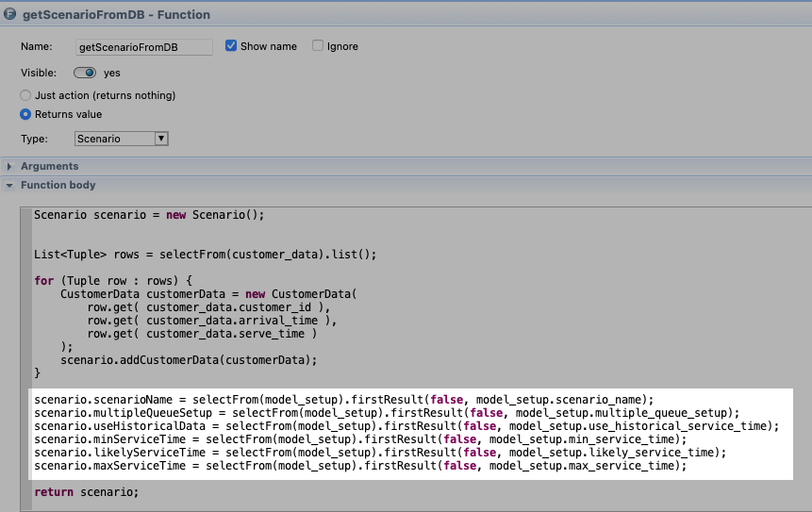Image resolution: width=812 pixels, height=512 pixels.
Task: Click the scenario.minServiceTime assignment line
Action: tap(360, 439)
